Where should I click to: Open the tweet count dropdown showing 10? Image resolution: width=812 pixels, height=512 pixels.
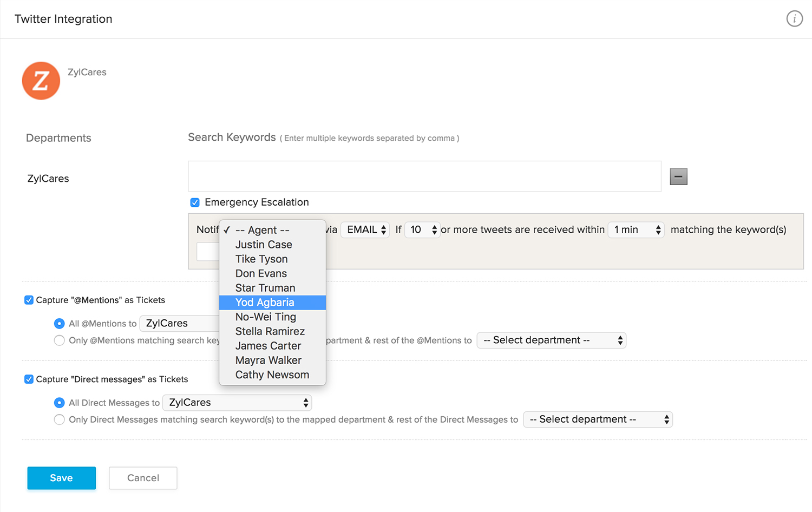click(x=422, y=229)
